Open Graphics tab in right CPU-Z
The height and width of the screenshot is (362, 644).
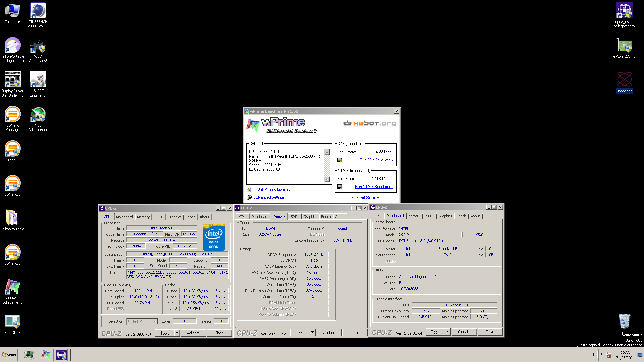[445, 216]
